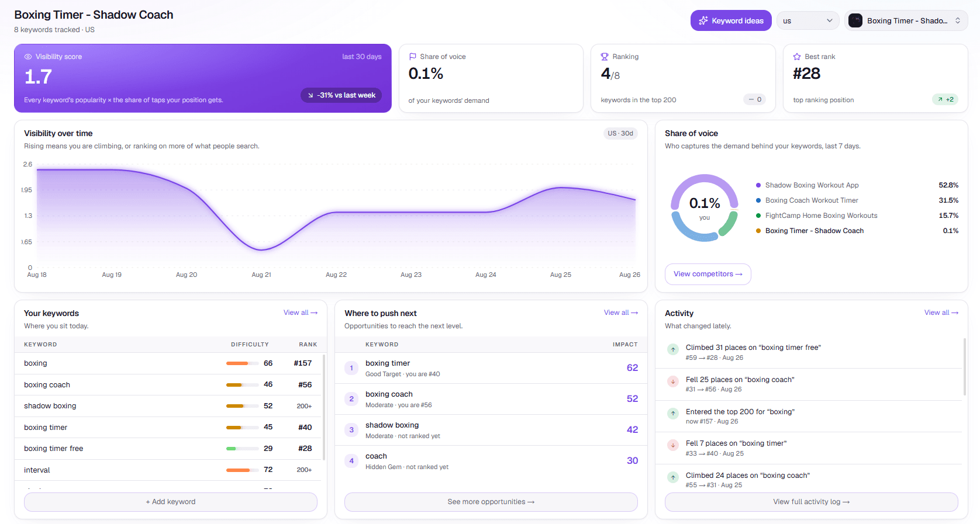Click the View competitors button
The width and height of the screenshot is (980, 524).
(x=708, y=274)
